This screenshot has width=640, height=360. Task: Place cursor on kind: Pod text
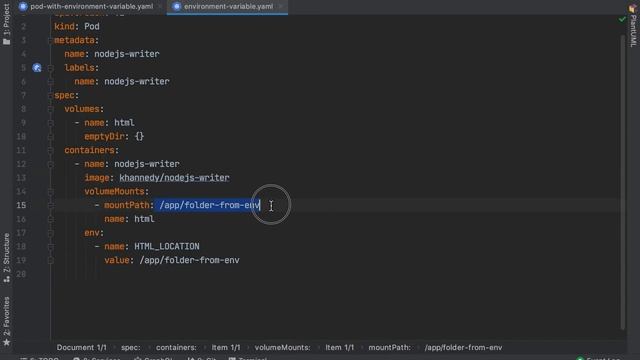(x=77, y=27)
